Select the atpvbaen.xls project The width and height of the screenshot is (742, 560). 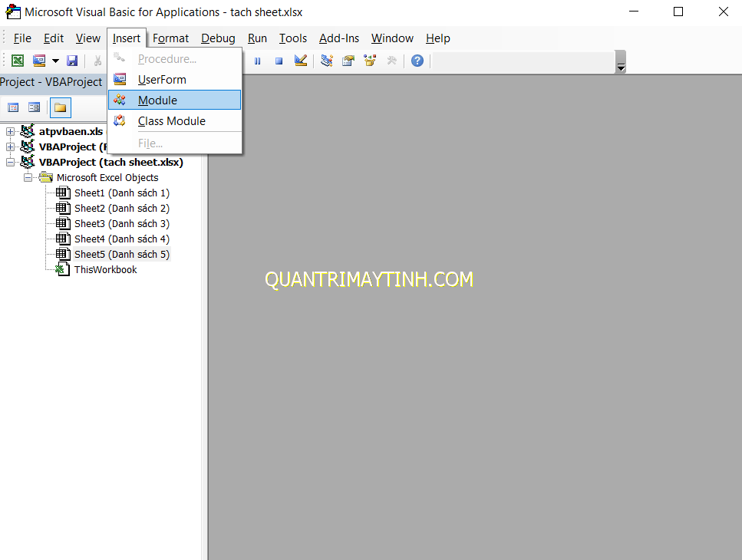tap(71, 131)
